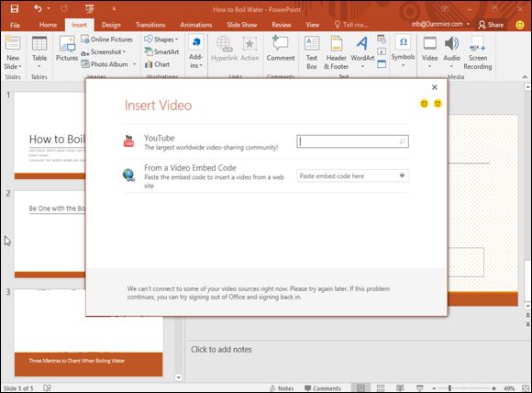Choose Online Pictures
The height and width of the screenshot is (393, 532).
tap(107, 39)
